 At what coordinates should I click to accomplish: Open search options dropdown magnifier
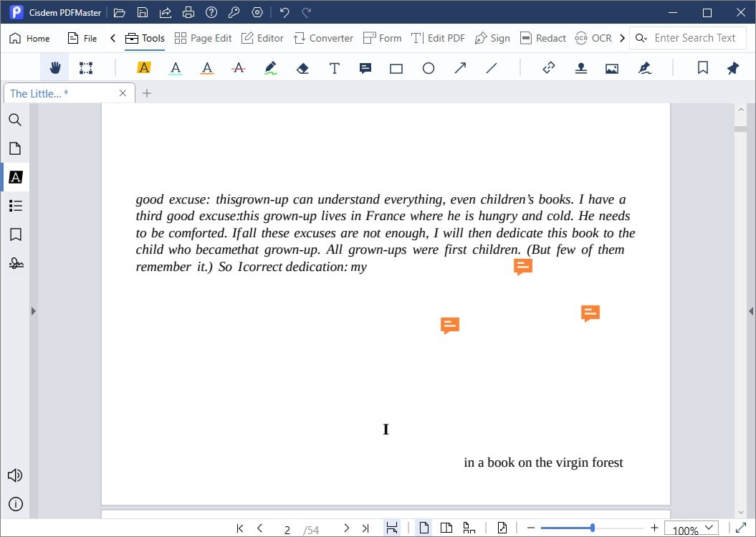tap(641, 38)
